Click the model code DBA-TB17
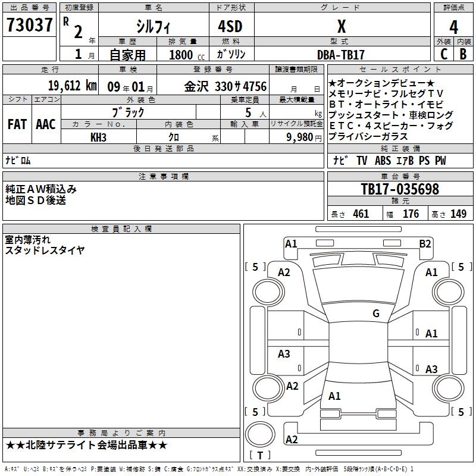The width and height of the screenshot is (476, 476). [x=340, y=55]
